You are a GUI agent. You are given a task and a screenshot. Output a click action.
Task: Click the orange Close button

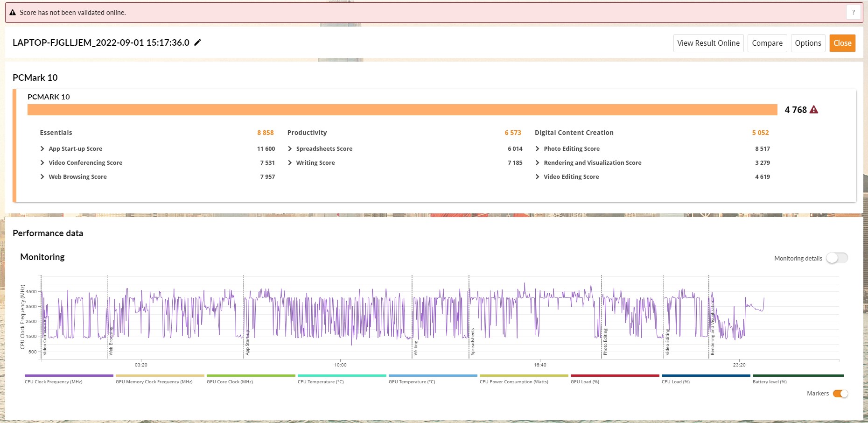pos(842,43)
